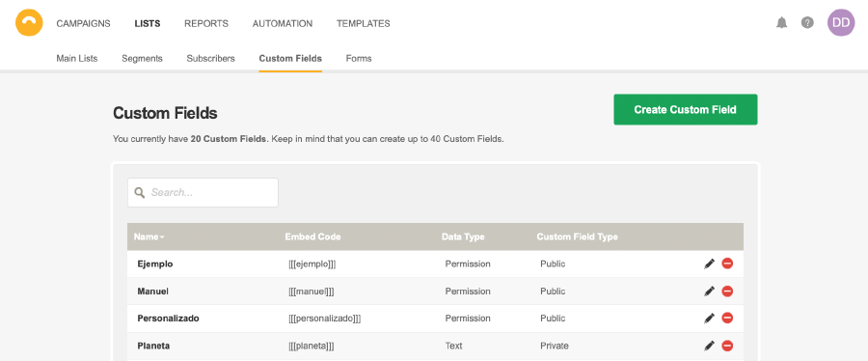
Task: Click Public in the Manuel row
Action: pyautogui.click(x=553, y=291)
